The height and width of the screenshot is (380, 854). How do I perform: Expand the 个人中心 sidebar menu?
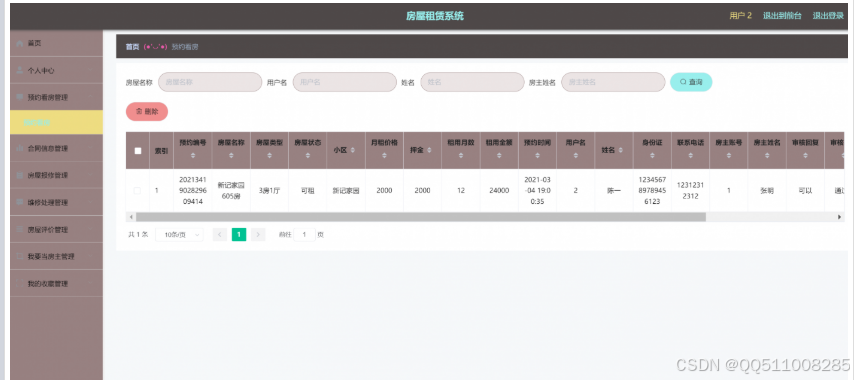pyautogui.click(x=56, y=70)
